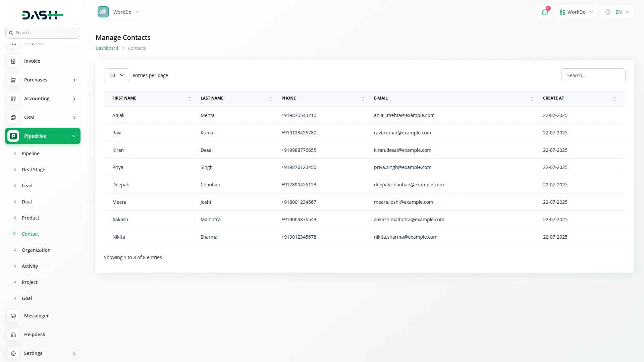
Task: Open the Messenger chat icon
Action: [x=13, y=316]
